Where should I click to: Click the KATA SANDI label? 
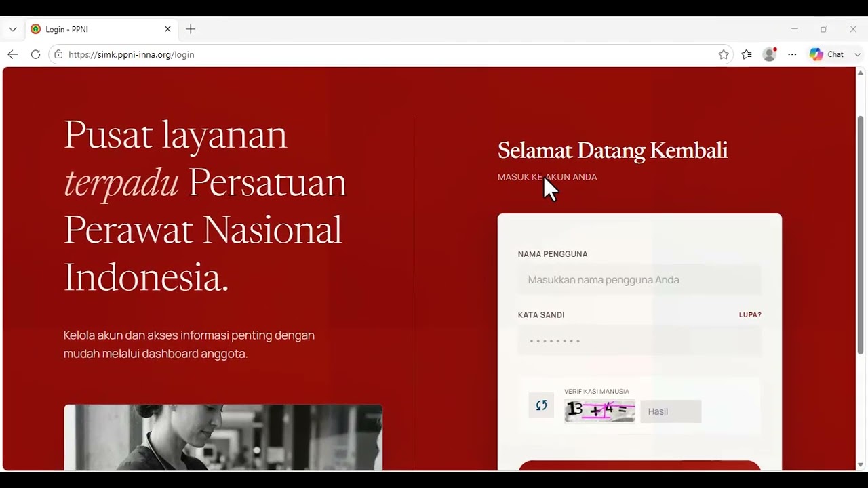pos(541,314)
